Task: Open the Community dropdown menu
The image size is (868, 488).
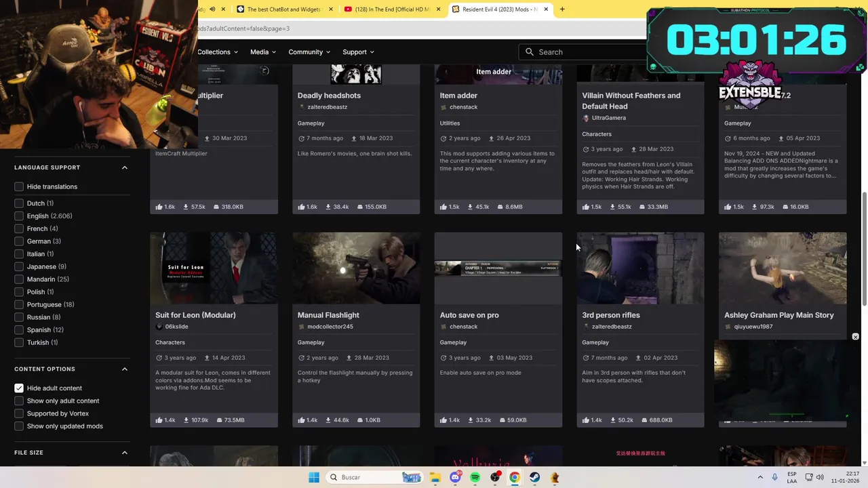Action: tap(309, 52)
